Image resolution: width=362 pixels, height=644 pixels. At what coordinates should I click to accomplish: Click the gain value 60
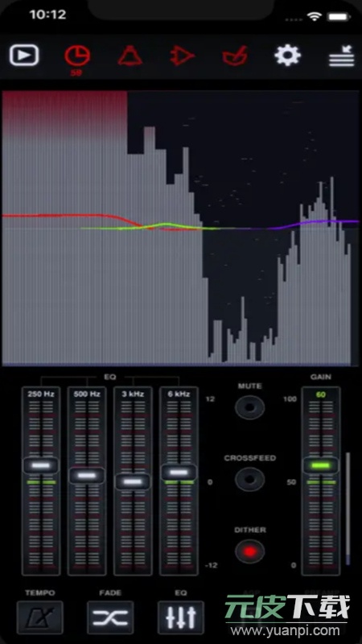pos(320,394)
